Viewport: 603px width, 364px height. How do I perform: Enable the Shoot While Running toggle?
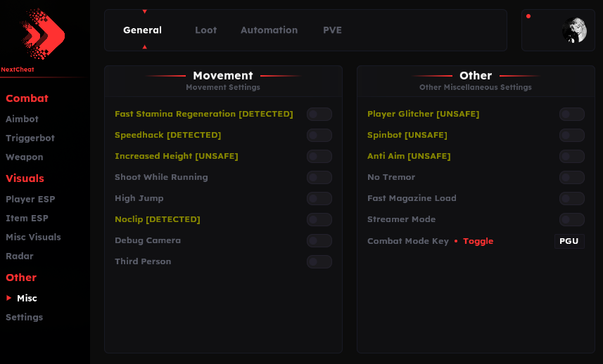pyautogui.click(x=319, y=177)
